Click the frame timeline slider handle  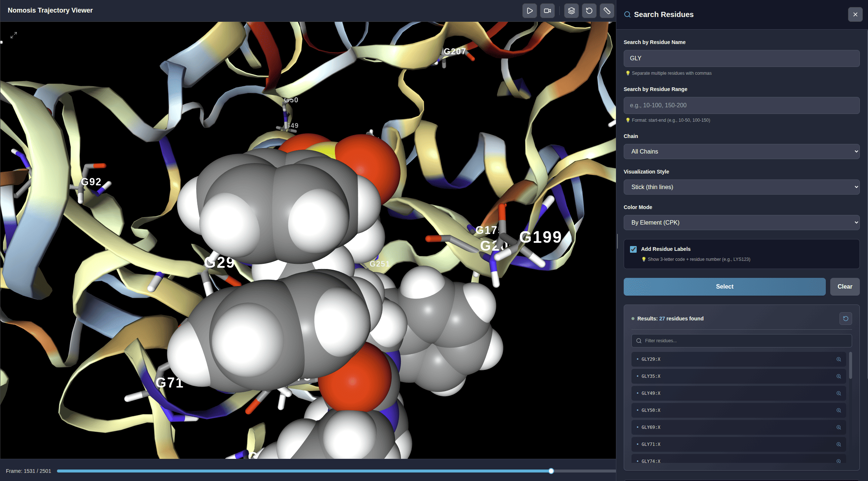551,471
